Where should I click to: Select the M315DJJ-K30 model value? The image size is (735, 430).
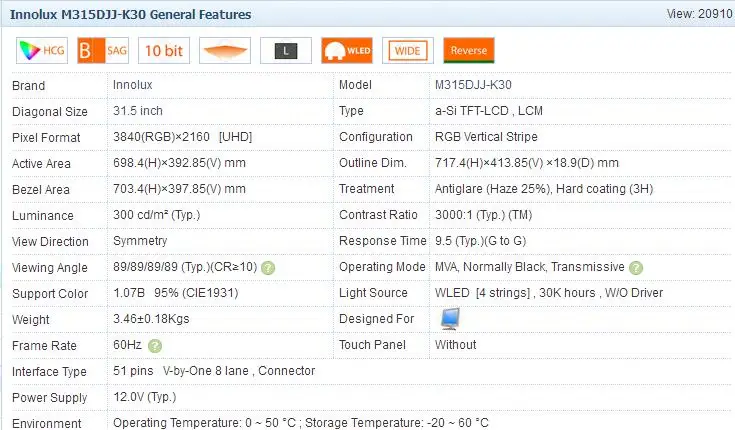[x=473, y=85]
